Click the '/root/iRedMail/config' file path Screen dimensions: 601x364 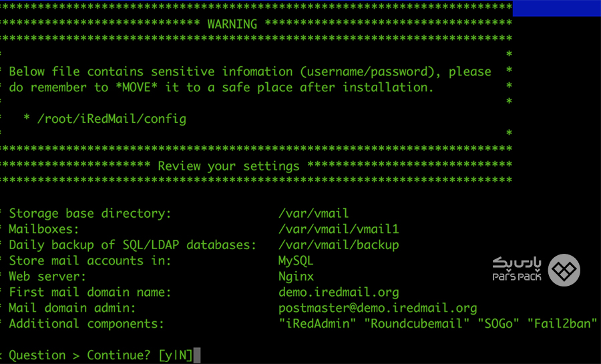click(112, 119)
